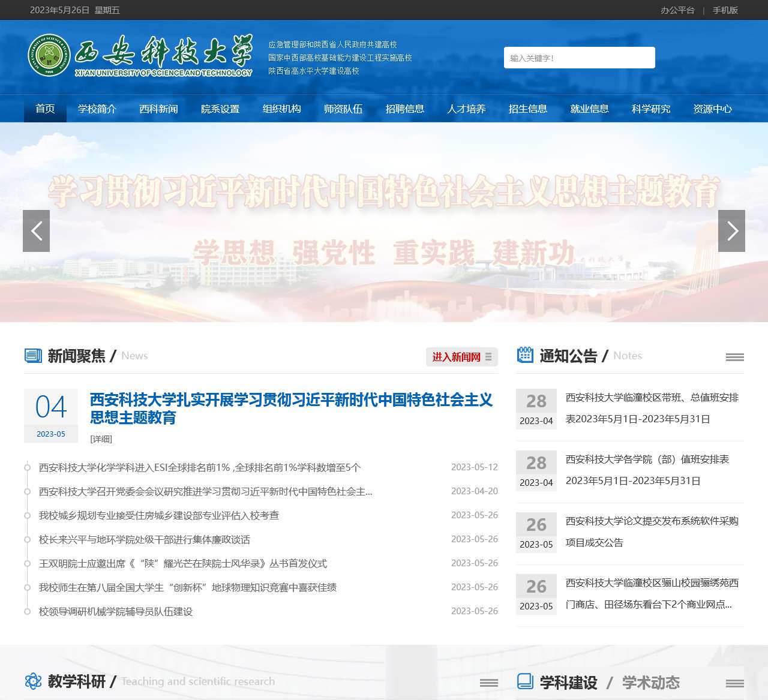768x700 pixels.
Task: Switch to 学术动态 tab
Action: point(651,683)
